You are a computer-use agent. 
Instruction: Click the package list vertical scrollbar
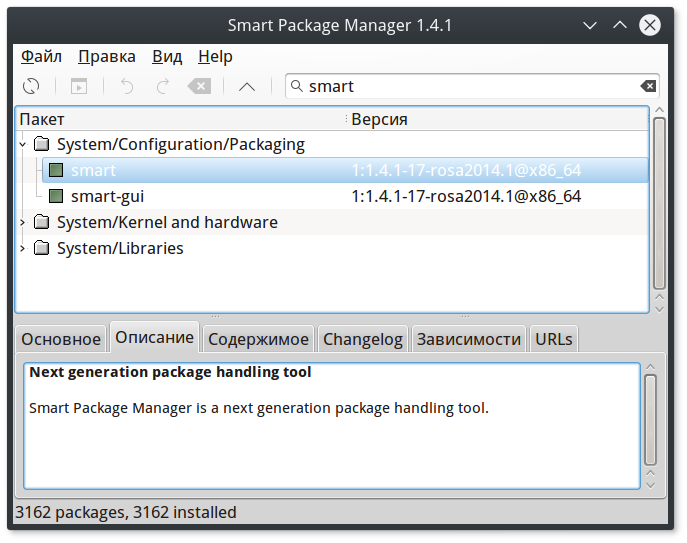pyautogui.click(x=659, y=200)
